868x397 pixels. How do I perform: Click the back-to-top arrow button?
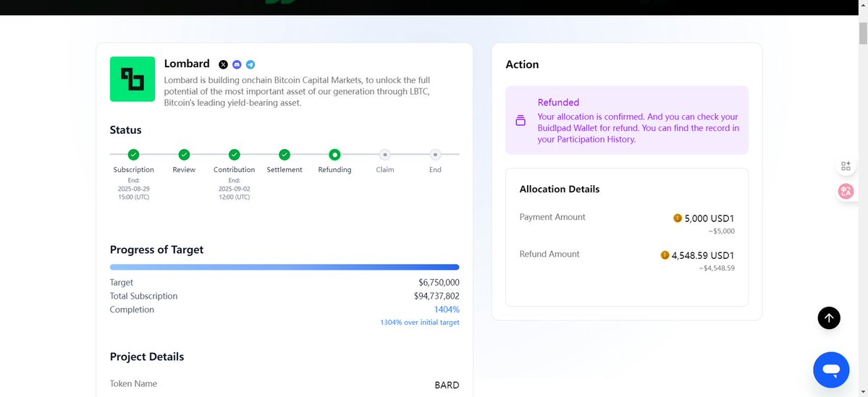[829, 318]
